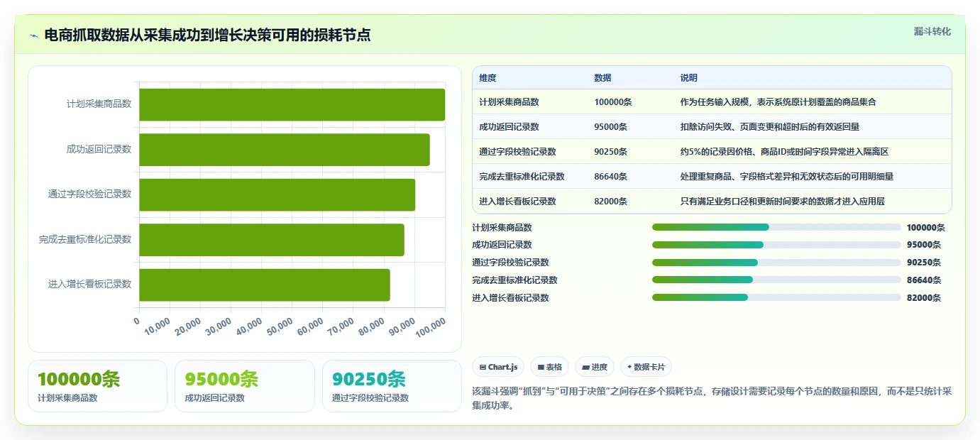The height and width of the screenshot is (440, 980).
Task: Click the 进入增长看板记录数 progress bar
Action: click(776, 297)
